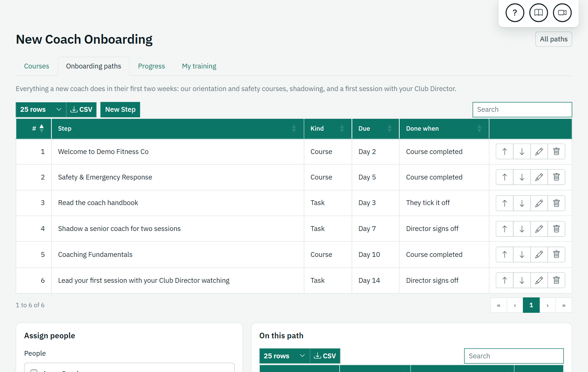The image size is (588, 372).
Task: Edit 'Shadow a senior coach' step
Action: 539,229
